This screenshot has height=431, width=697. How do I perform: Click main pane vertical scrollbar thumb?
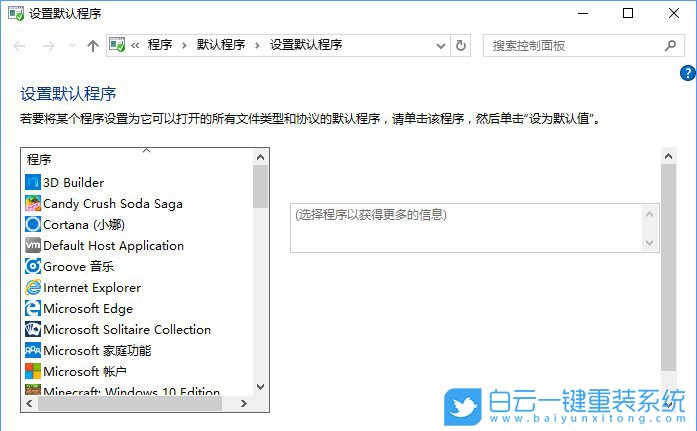(x=668, y=267)
